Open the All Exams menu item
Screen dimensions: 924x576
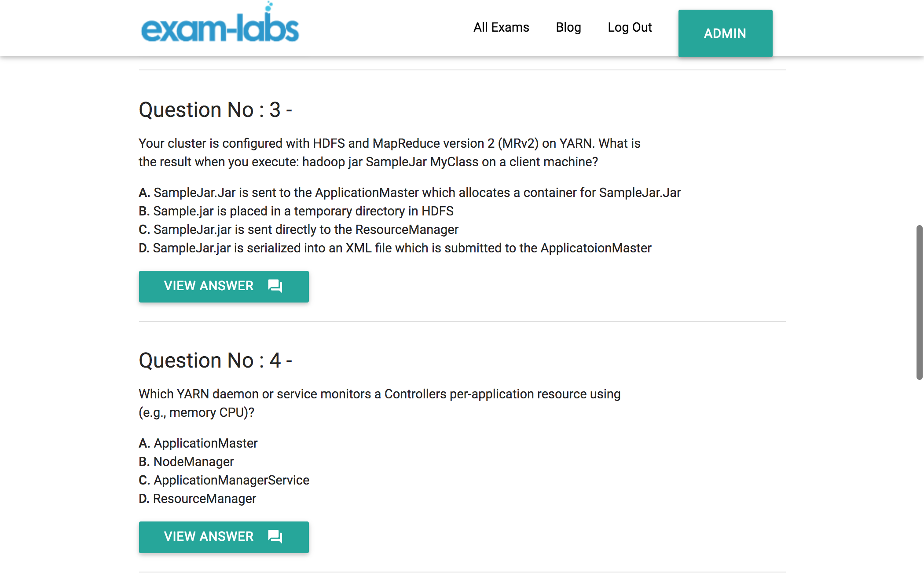(501, 27)
